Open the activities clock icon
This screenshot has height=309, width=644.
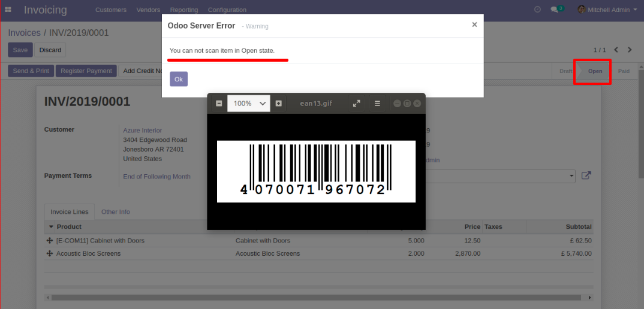click(x=537, y=10)
